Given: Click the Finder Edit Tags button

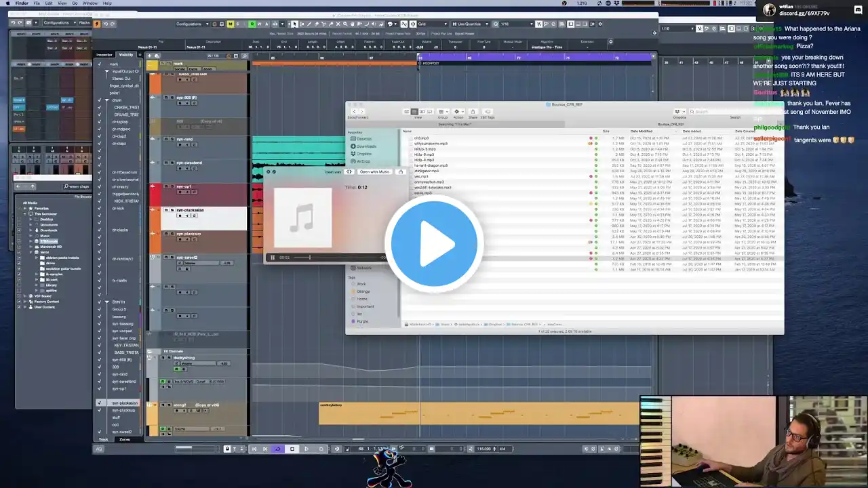Looking at the screenshot, I should point(488,111).
